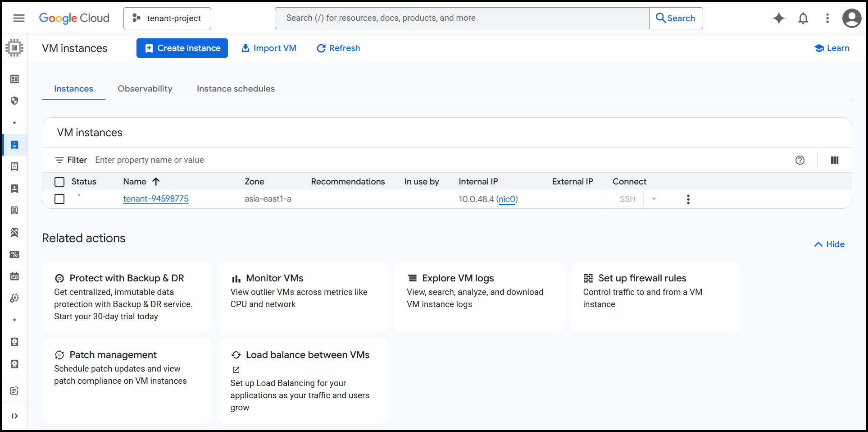Open Gemini AI assistant sparkle icon
Viewport: 868px width, 432px height.
point(778,18)
